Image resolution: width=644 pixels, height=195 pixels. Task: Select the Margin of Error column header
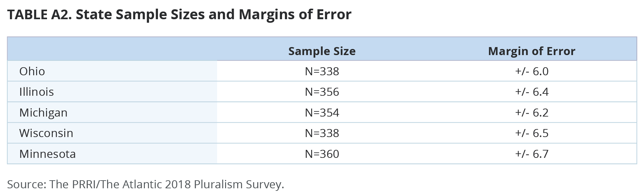tap(531, 51)
